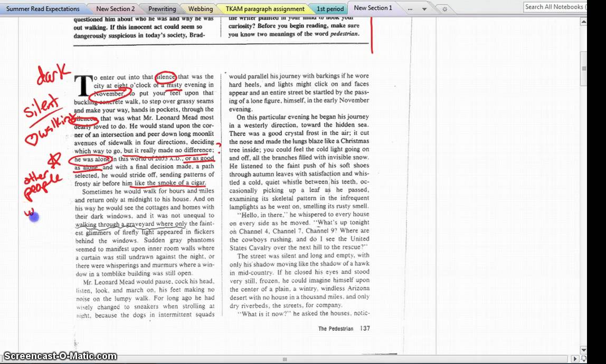Open the Summer Read Expectations section tab
606x364 pixels.
pyautogui.click(x=43, y=8)
